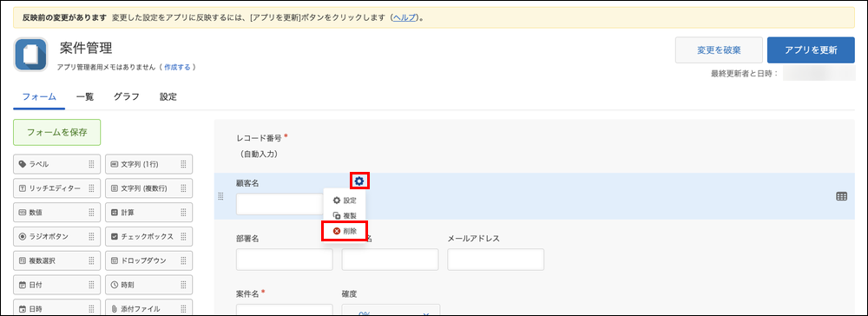868x316 pixels.
Task: Select the チェックボックス palette item
Action: click(x=149, y=236)
